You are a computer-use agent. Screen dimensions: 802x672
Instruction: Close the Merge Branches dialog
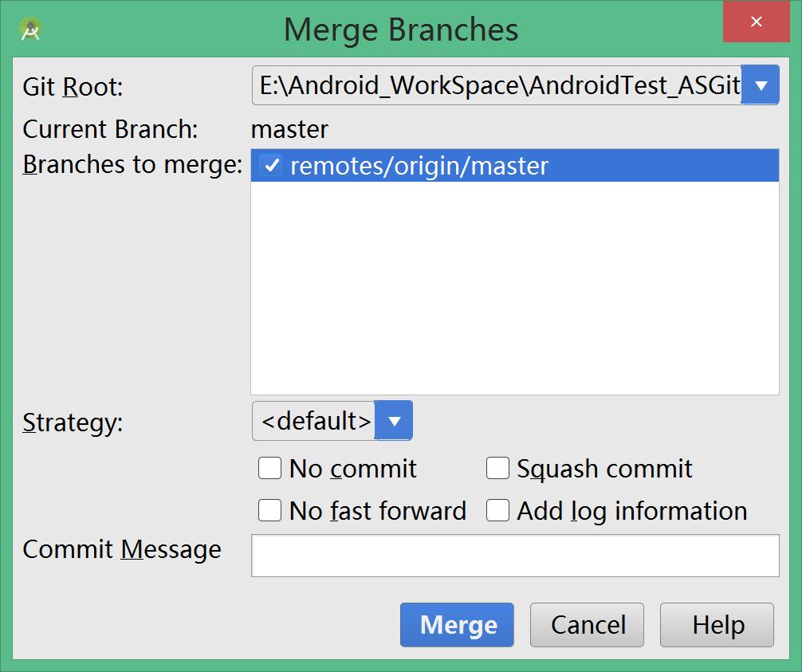coord(756,22)
